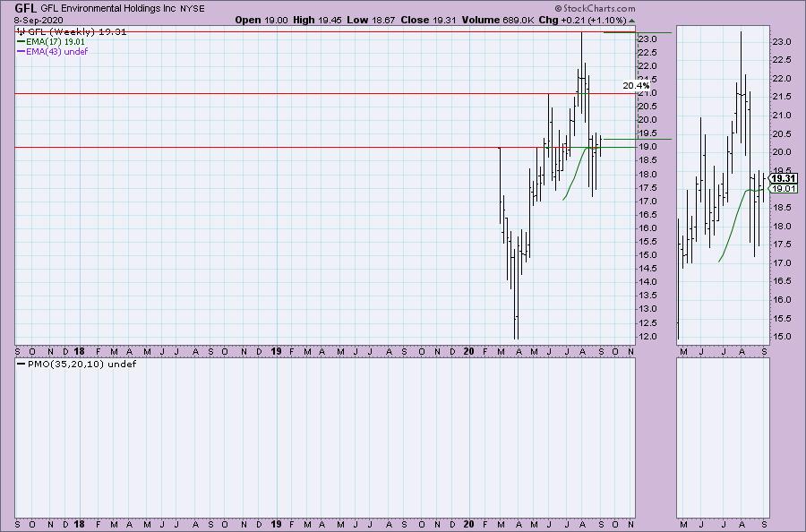Click the 12.0 price label on the main chart axis
806x532 pixels.
647,337
